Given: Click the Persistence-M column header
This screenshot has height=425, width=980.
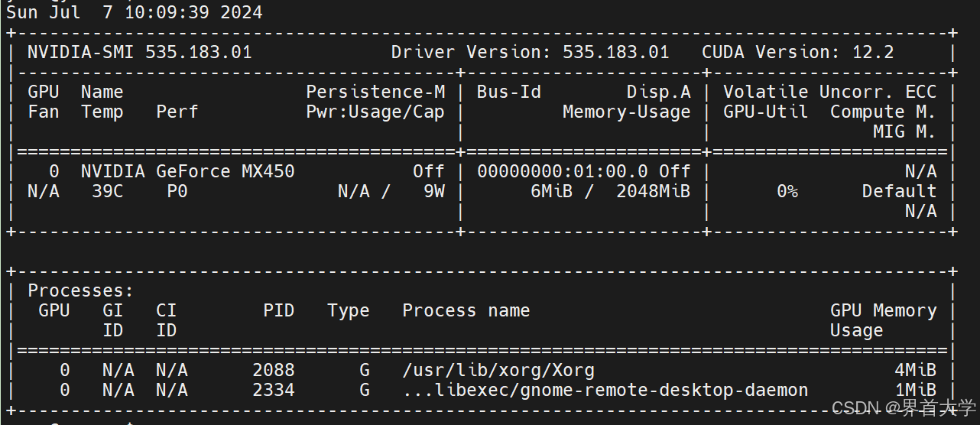Looking at the screenshot, I should point(375,92).
